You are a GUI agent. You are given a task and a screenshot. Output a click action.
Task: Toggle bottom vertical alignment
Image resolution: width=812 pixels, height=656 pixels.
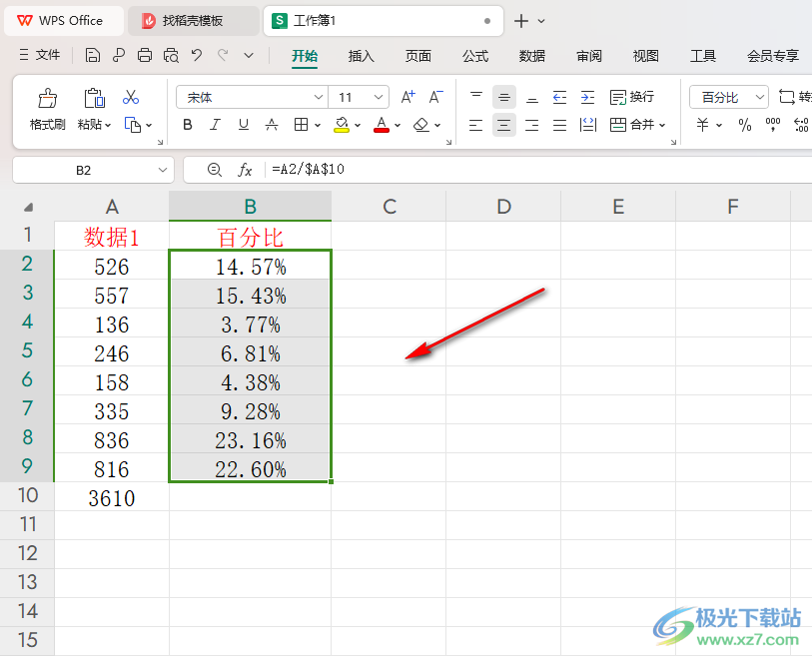531,97
